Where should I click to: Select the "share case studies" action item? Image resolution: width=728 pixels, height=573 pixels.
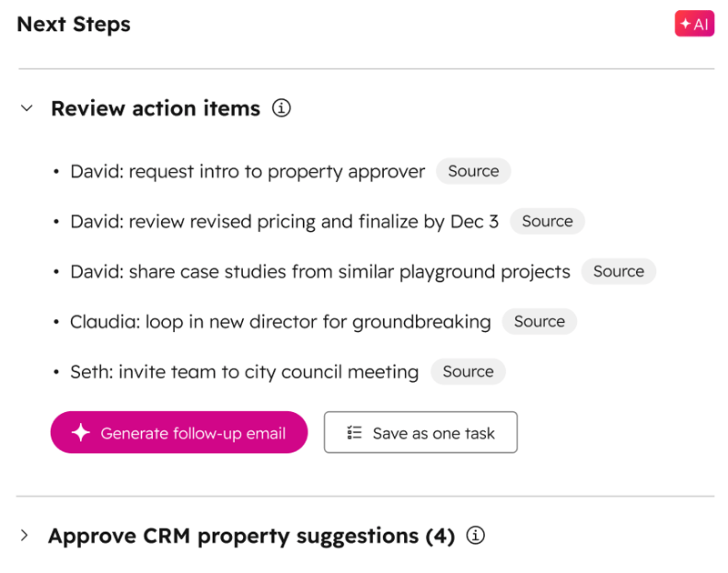320,271
